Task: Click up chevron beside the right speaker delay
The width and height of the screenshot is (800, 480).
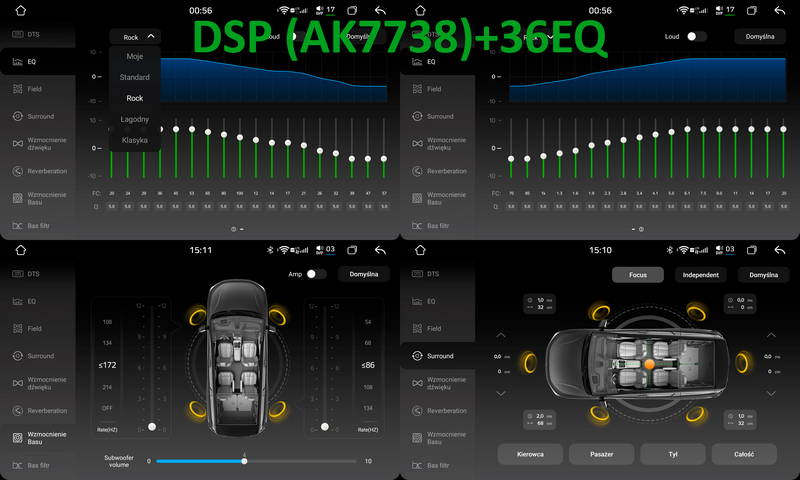Action: click(x=771, y=335)
